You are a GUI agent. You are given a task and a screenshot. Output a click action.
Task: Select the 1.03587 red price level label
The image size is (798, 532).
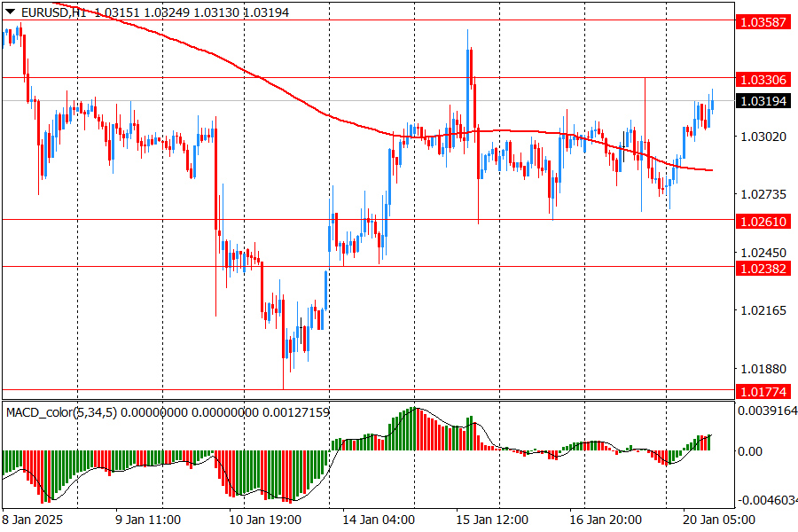pos(763,20)
